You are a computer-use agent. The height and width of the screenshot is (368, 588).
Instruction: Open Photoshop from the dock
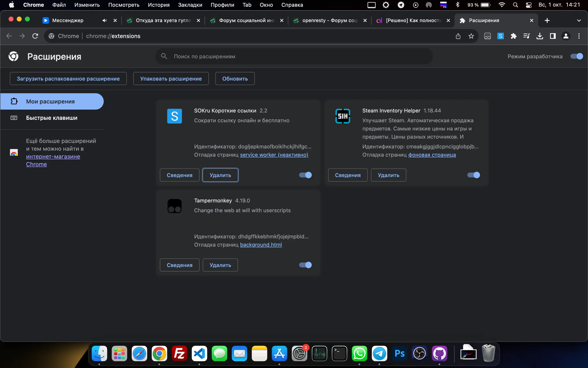coord(399,353)
